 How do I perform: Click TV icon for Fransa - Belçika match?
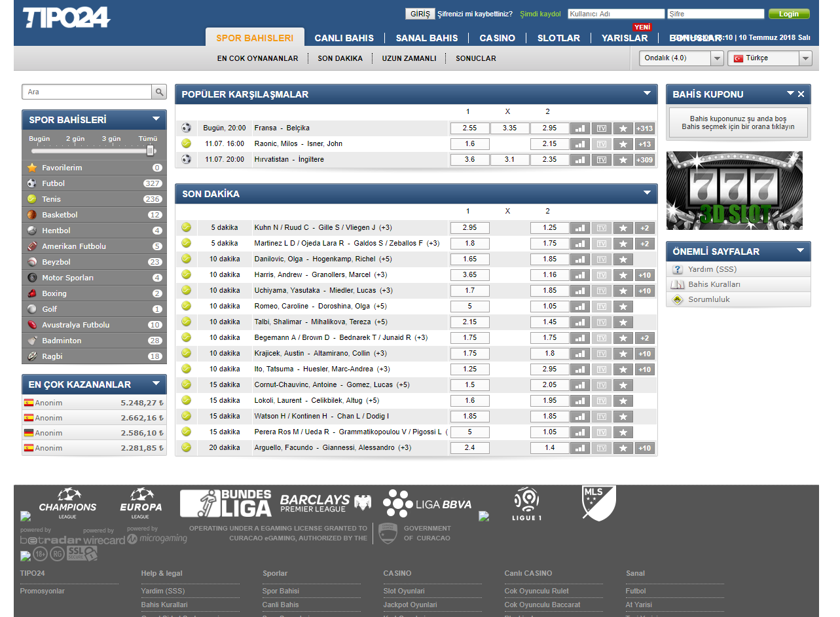(602, 128)
